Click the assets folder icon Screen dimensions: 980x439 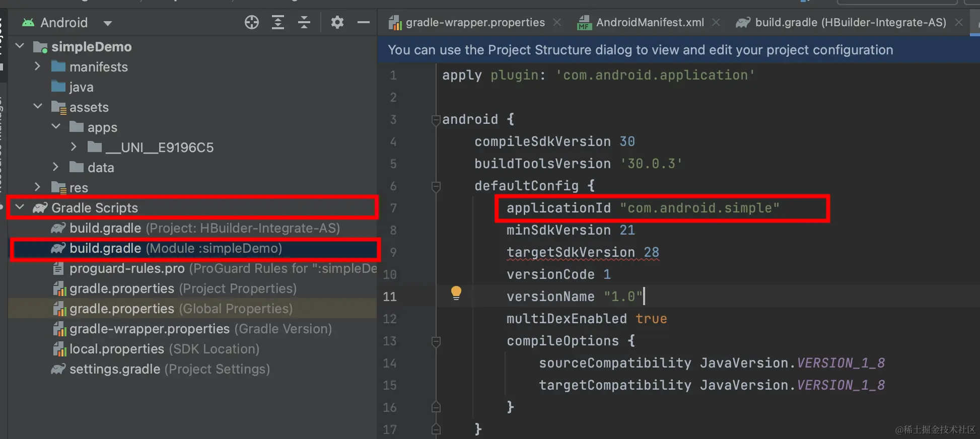(58, 107)
